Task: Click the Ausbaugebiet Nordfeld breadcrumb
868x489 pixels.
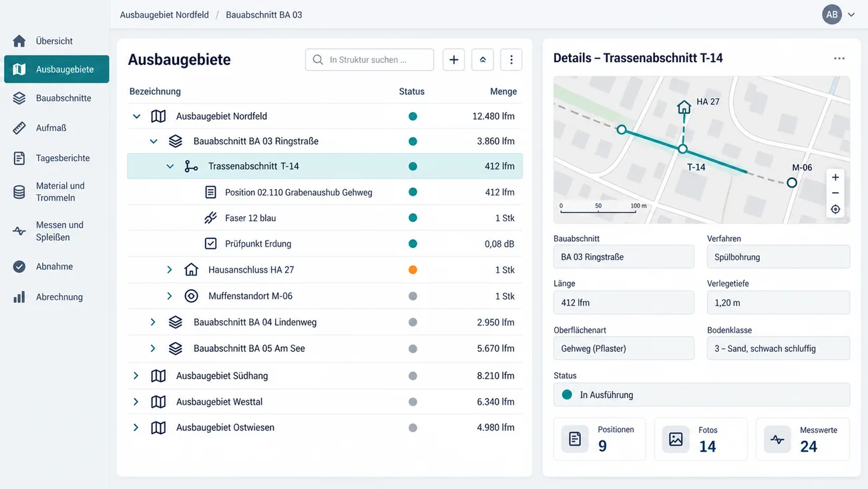Action: point(164,15)
